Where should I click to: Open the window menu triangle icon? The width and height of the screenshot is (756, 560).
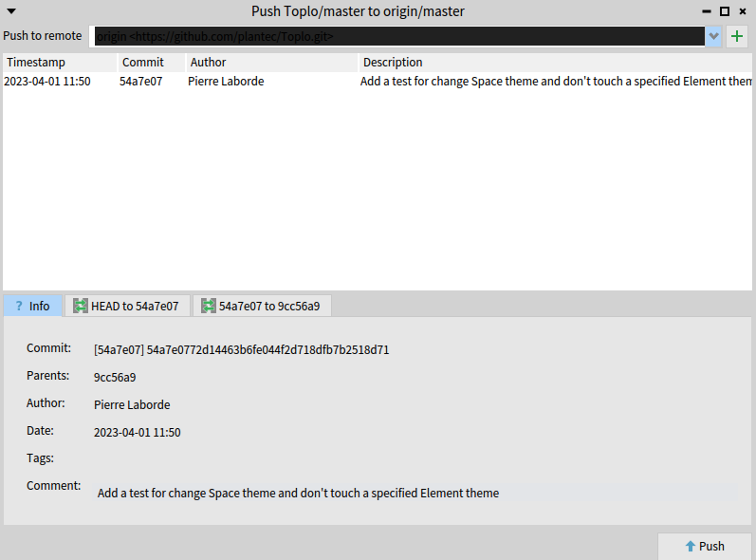(11, 11)
